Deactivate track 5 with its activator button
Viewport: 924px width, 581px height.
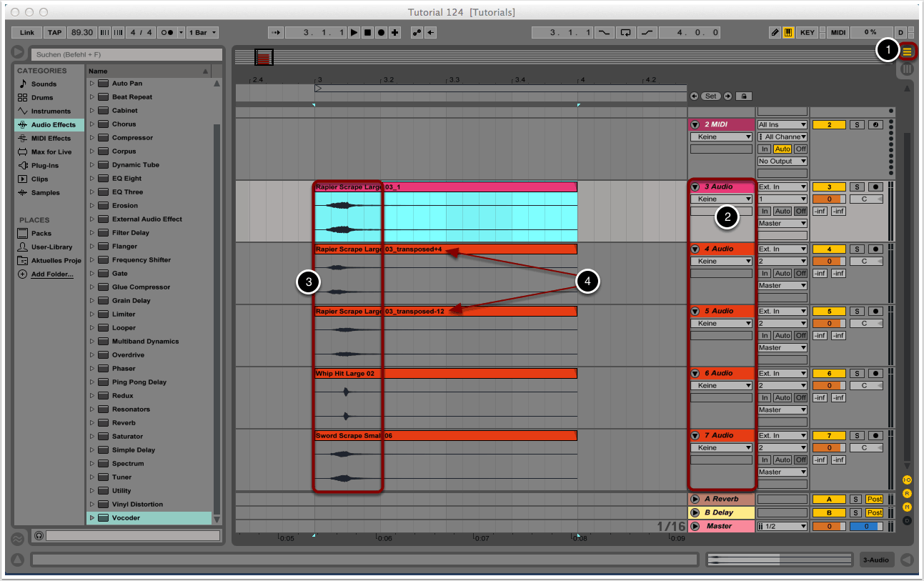click(828, 312)
